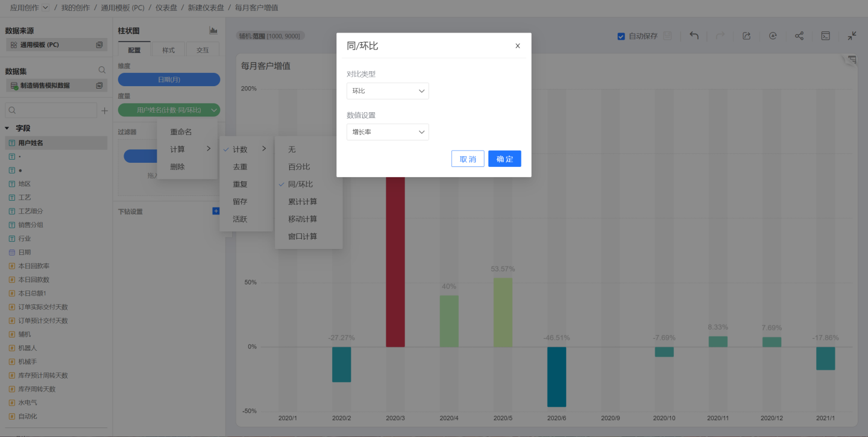868x437 pixels.
Task: Add drill-down with blue plus icon
Action: coord(216,211)
